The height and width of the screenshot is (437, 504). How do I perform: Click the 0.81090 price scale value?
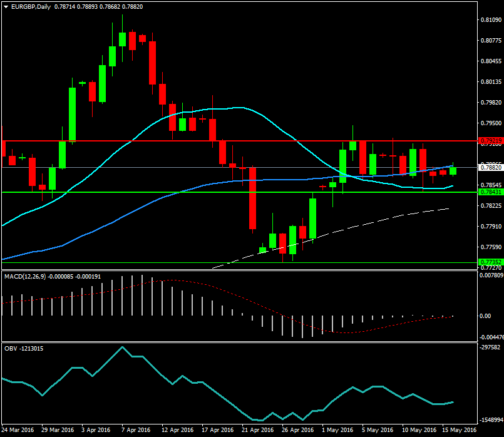click(490, 20)
